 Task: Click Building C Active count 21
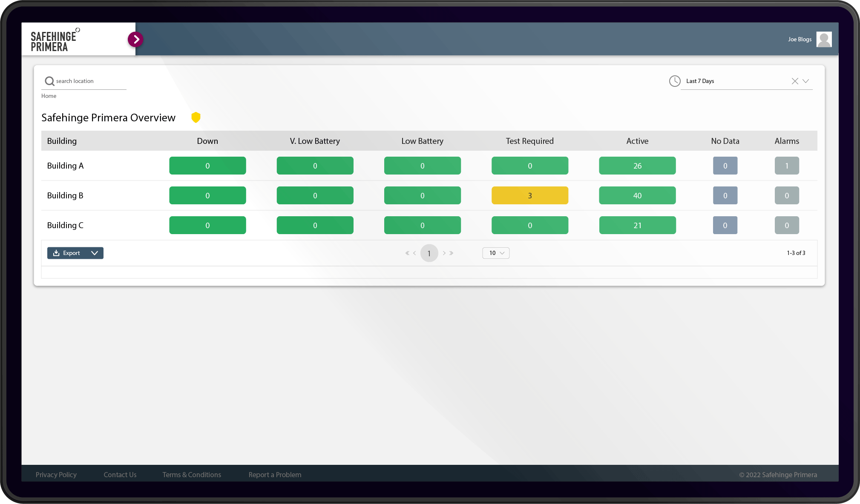click(x=637, y=225)
